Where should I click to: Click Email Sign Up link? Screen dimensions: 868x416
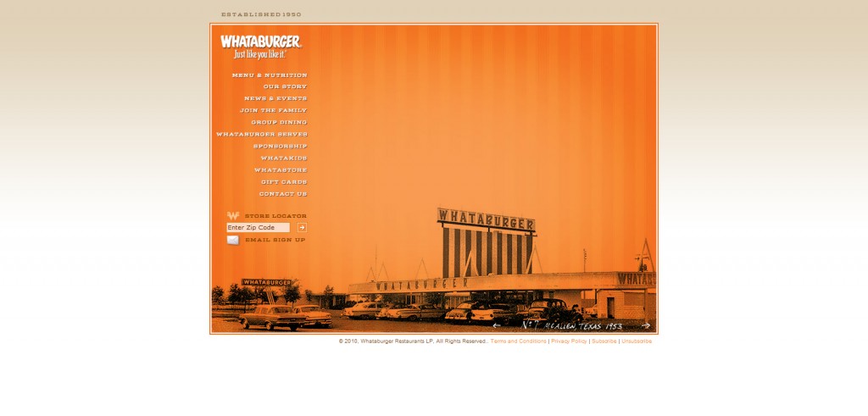click(275, 240)
